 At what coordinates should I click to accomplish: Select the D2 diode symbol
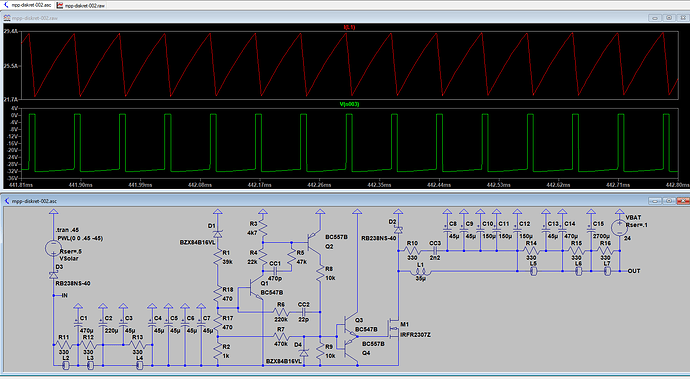[x=398, y=229]
